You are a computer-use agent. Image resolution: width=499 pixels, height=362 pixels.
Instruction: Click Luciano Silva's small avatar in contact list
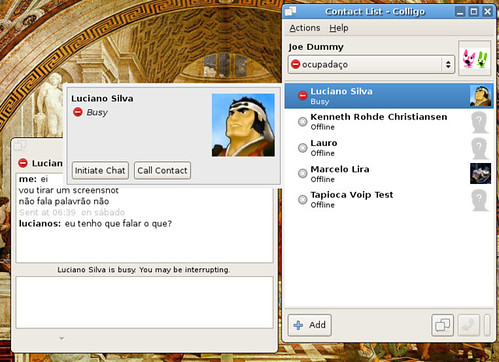click(x=480, y=96)
